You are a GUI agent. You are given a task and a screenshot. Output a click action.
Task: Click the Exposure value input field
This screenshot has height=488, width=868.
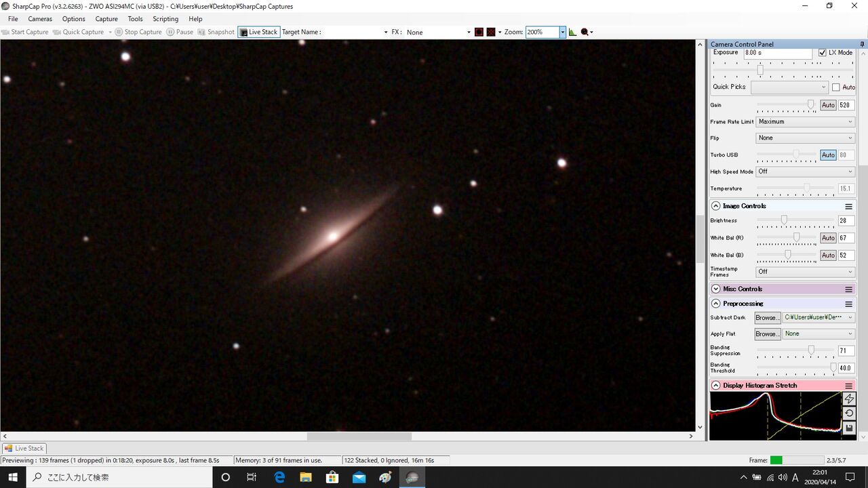(777, 53)
